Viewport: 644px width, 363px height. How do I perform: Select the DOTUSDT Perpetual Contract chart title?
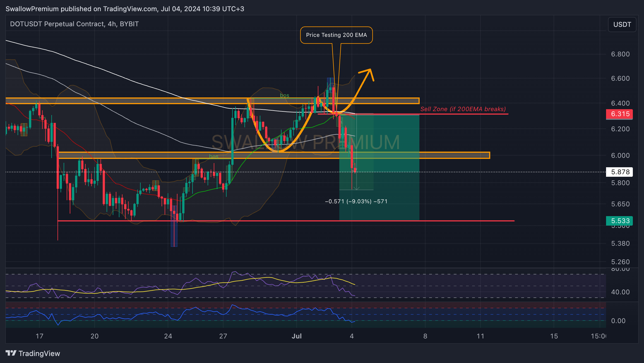(x=74, y=24)
